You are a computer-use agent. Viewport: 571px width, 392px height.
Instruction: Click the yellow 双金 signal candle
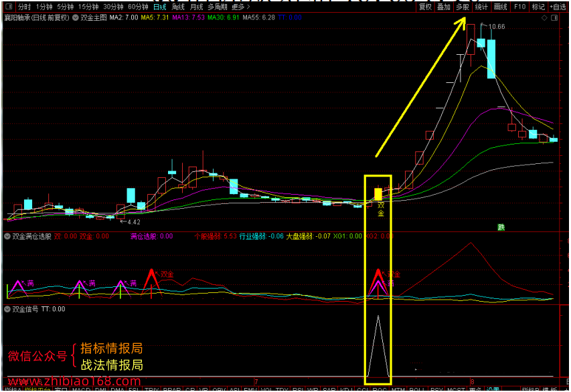coord(378,194)
